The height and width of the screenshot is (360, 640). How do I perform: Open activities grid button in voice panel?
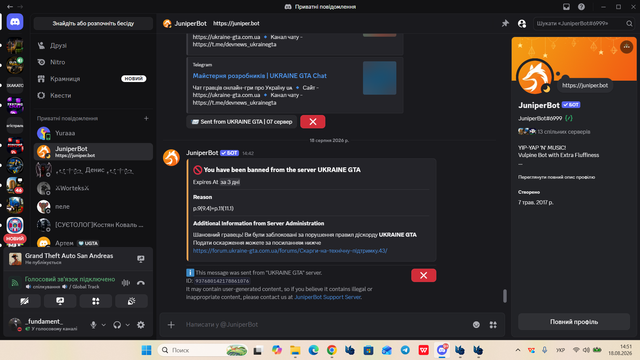(x=96, y=301)
